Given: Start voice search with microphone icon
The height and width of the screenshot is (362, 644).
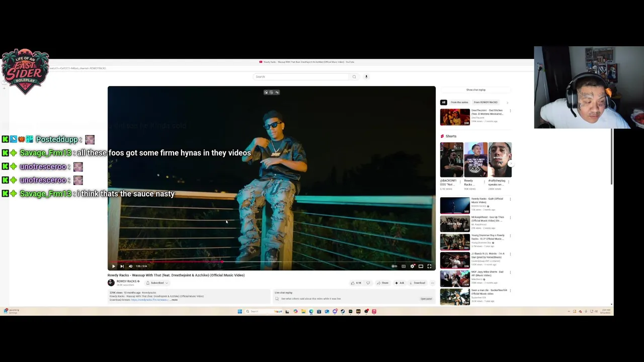Looking at the screenshot, I should coord(366,76).
